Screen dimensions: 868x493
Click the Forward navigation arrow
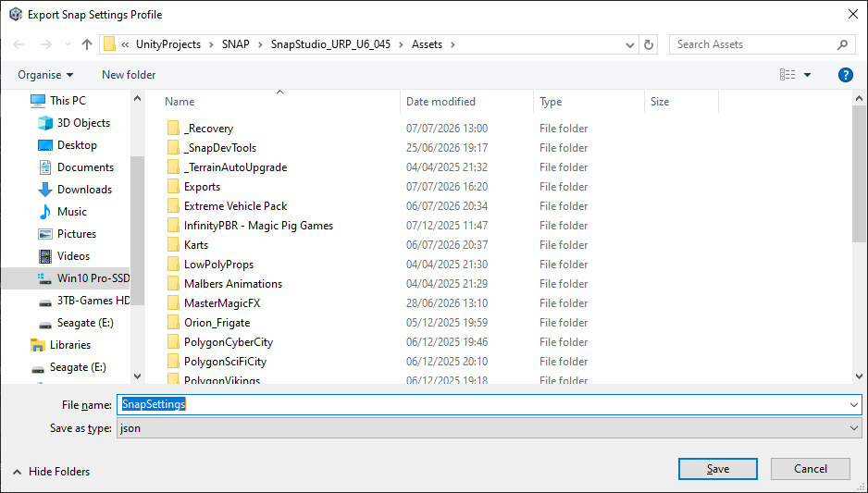[46, 44]
